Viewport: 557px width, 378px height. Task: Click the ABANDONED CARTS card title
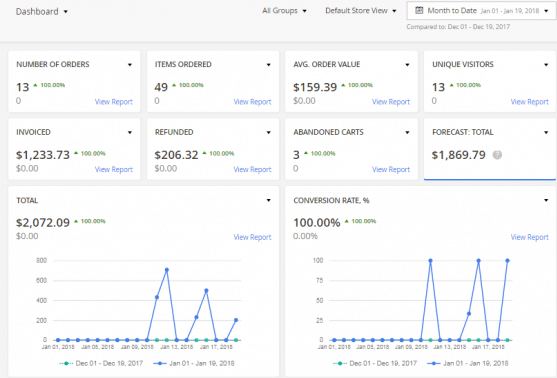pyautogui.click(x=328, y=132)
